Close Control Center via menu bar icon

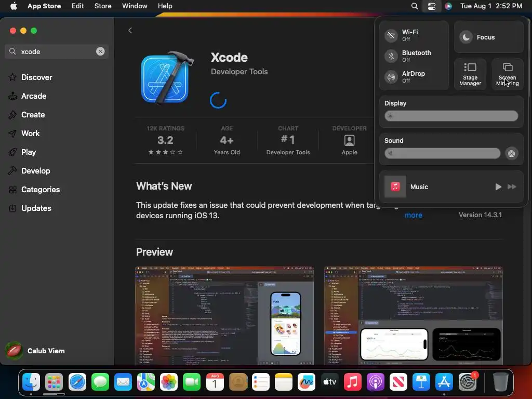(432, 6)
